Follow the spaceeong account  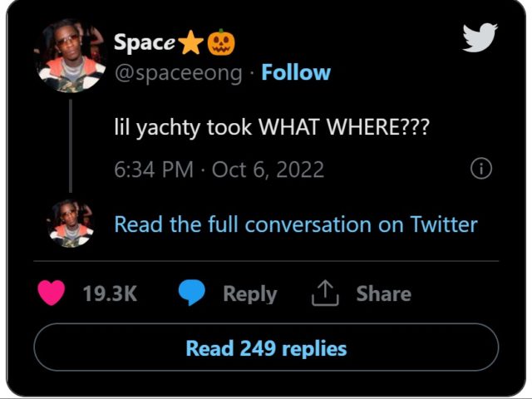point(296,72)
